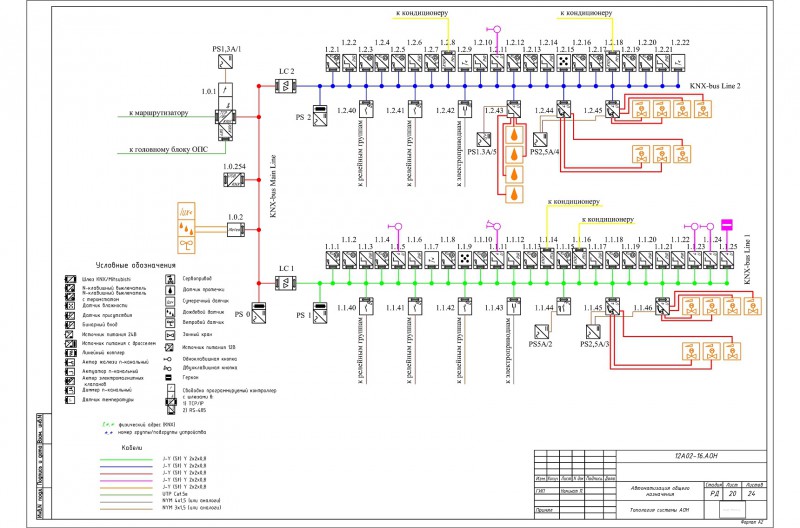Select the PS5A/2 power supply symbol
The image size is (800, 528).
(541, 332)
